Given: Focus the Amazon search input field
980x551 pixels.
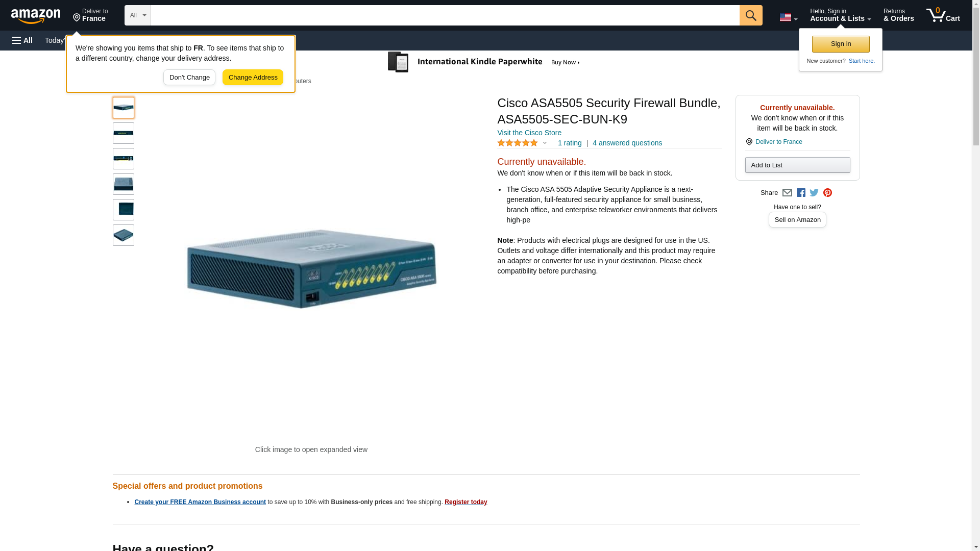Looking at the screenshot, I should point(445,15).
